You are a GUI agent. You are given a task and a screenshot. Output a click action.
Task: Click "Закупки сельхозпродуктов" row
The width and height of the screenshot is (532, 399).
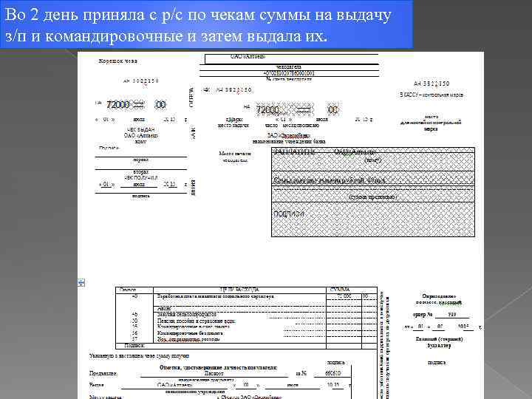click(x=187, y=315)
